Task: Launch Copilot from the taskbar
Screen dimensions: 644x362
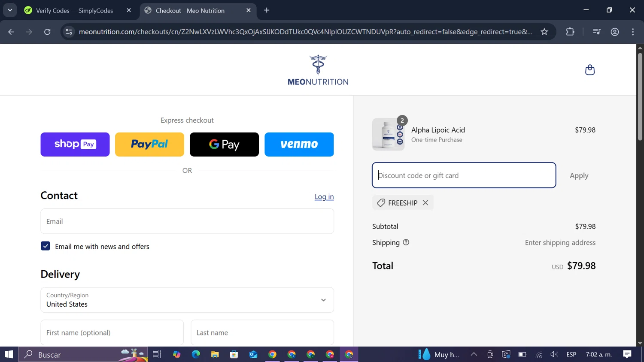Action: 176,354
